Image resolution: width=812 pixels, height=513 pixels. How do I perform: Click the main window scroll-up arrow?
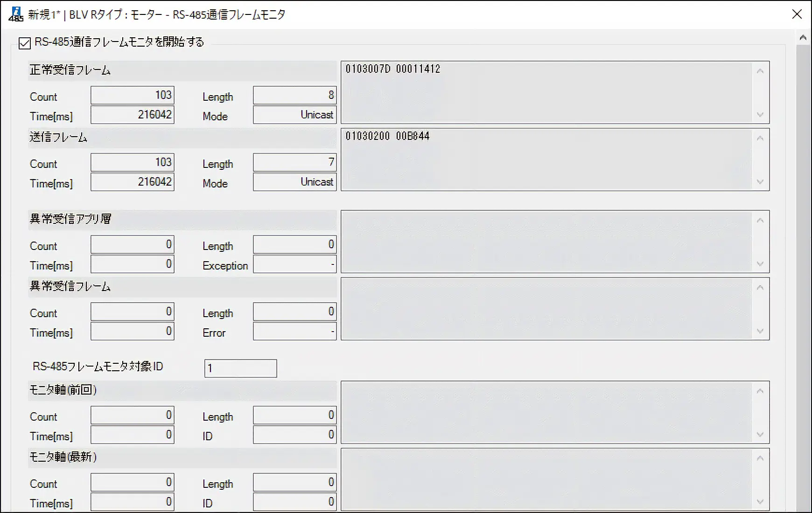(x=803, y=38)
